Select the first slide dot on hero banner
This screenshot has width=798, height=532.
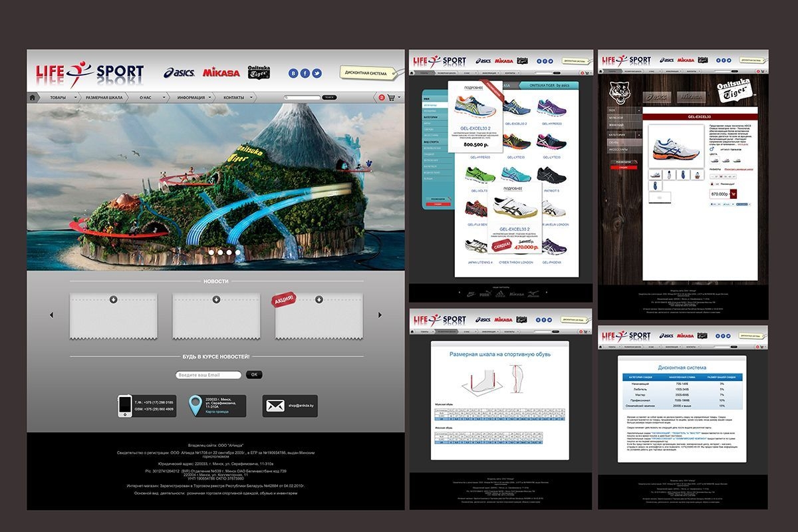point(211,253)
